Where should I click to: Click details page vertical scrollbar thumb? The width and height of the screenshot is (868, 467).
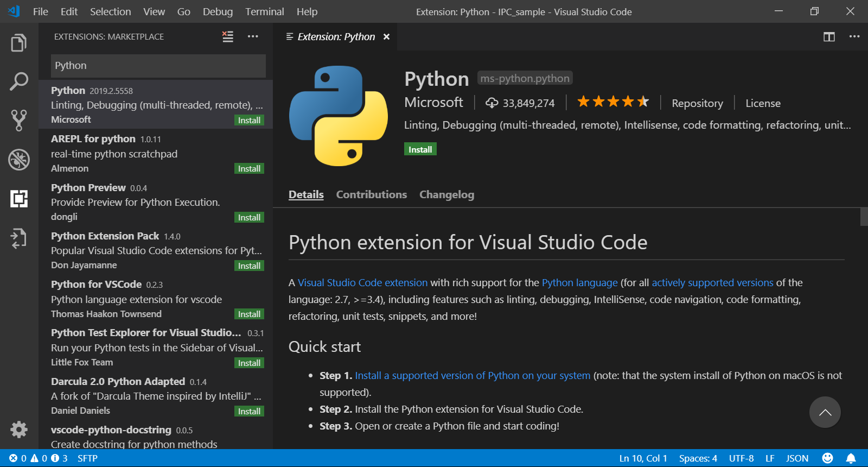(864, 217)
